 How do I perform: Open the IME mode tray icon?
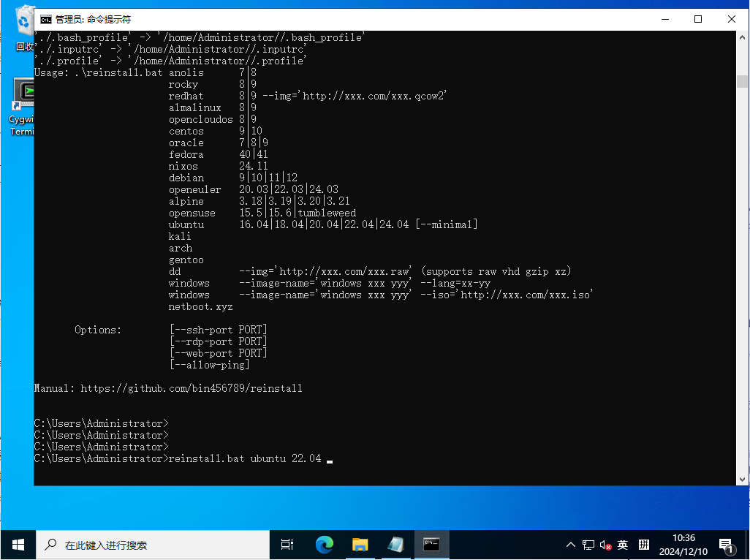644,545
